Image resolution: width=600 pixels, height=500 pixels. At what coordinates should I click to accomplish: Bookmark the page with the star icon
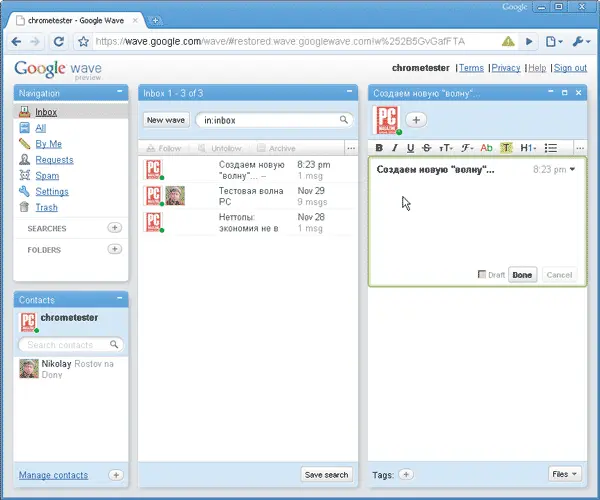tap(83, 41)
